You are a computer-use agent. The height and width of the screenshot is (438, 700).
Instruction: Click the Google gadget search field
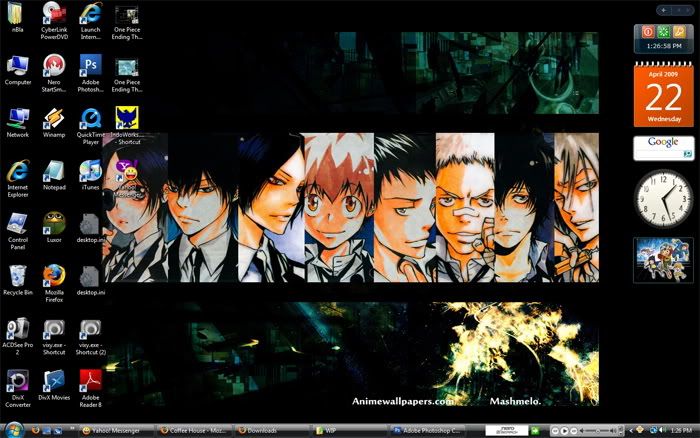tap(658, 154)
